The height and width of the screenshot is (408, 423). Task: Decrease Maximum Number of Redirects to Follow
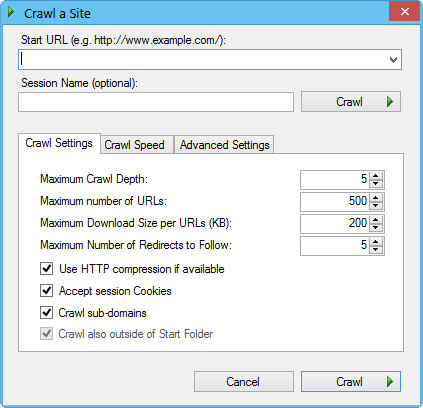[376, 249]
